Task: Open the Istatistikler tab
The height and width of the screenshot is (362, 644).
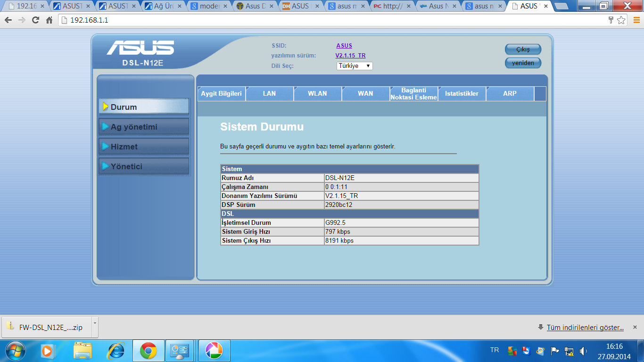Action: [462, 94]
